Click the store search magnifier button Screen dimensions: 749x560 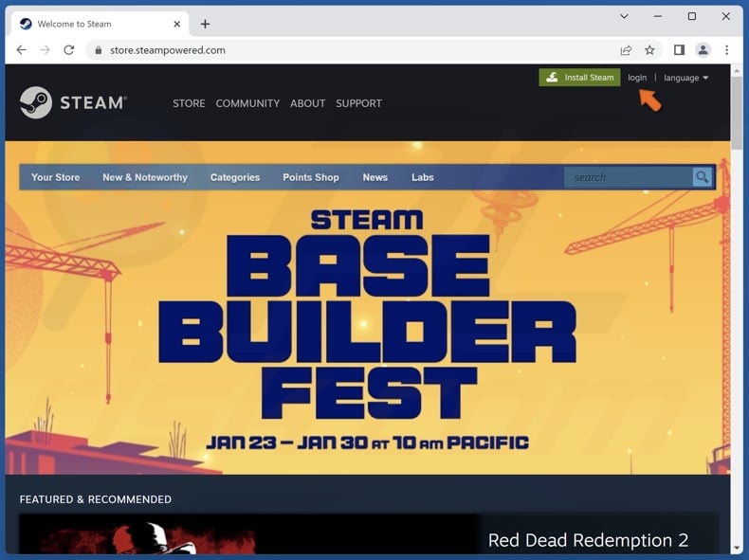pyautogui.click(x=703, y=177)
